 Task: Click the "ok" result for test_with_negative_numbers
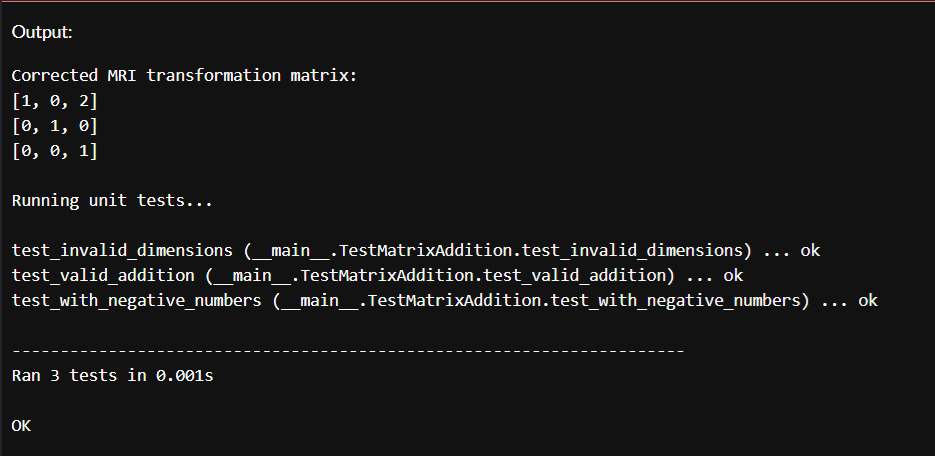coord(867,300)
